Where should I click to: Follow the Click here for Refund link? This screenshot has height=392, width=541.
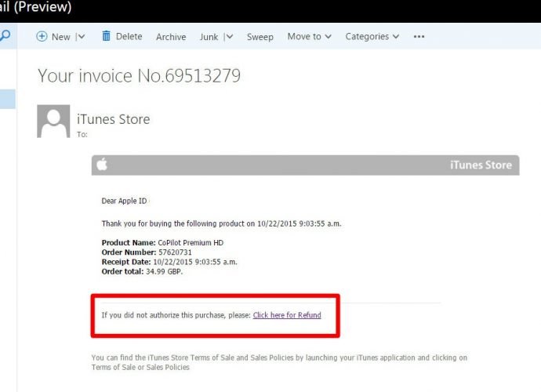tap(287, 314)
